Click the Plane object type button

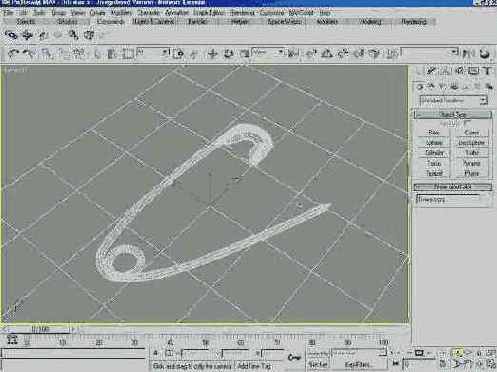click(472, 173)
